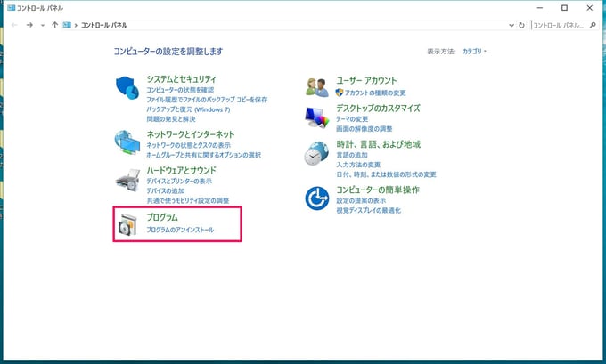Open テーマの変更 link
This screenshot has height=364, width=606.
pyautogui.click(x=352, y=119)
